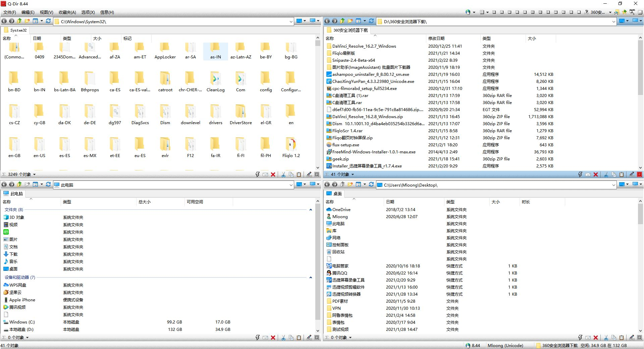Viewport: 644px width, 349px height.
Task: Click the C:\Windows\System32\ address field
Action: click(x=174, y=21)
